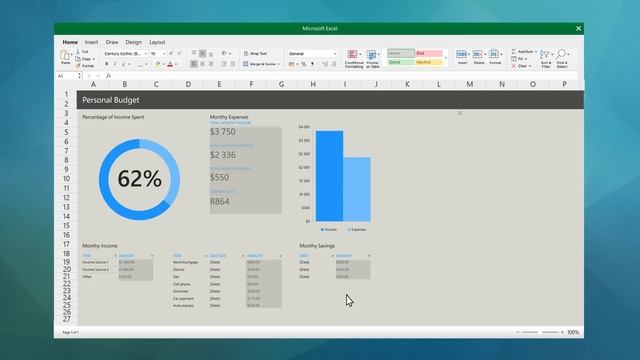Click the Delete cells icon
The height and width of the screenshot is (360, 640).
479,54
